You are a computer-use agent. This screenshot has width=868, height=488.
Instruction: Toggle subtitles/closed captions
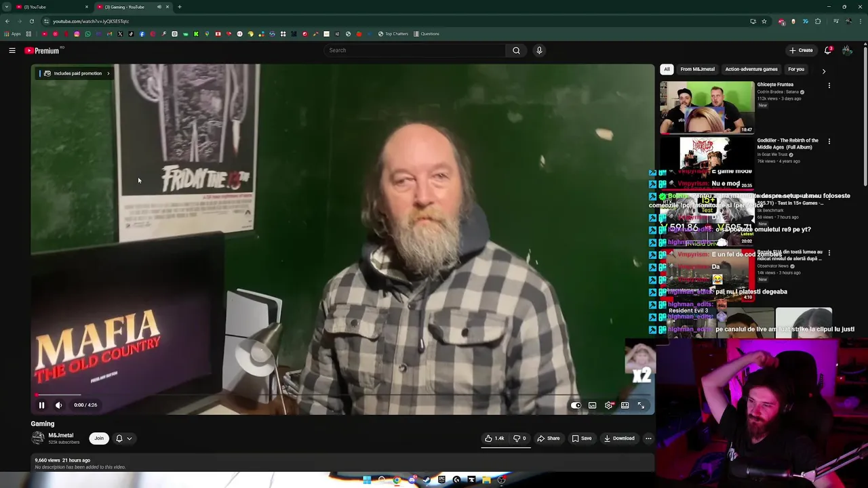[x=592, y=405]
